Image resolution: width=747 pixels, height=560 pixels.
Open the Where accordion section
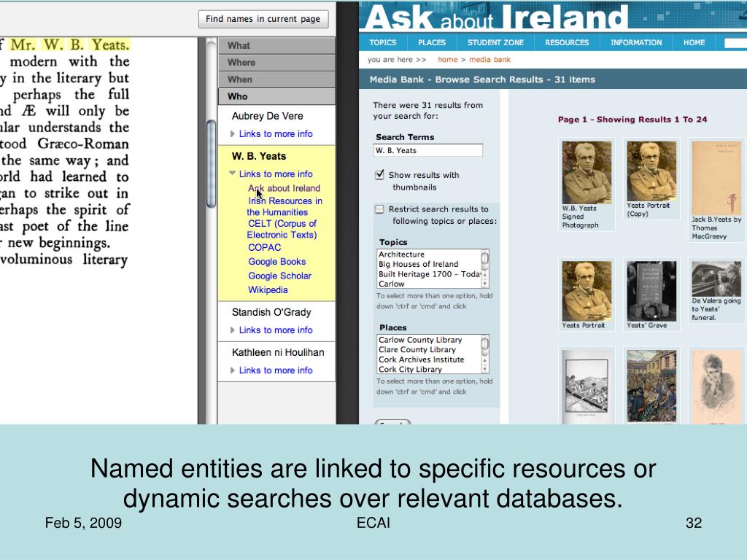tap(276, 63)
